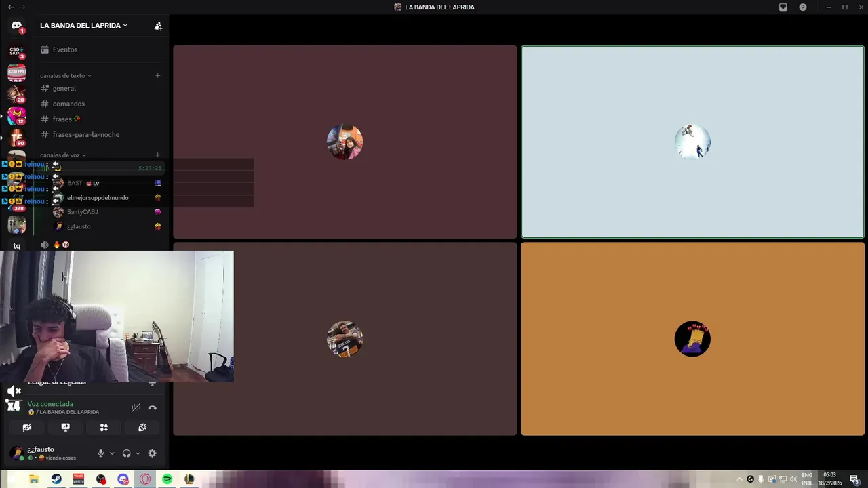Open the frases-para-la-noche channel
This screenshot has width=868, height=488.
[x=100, y=134]
